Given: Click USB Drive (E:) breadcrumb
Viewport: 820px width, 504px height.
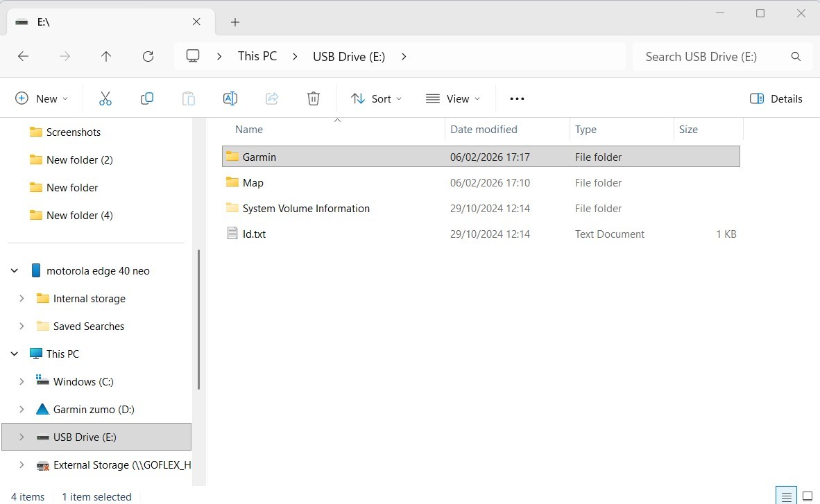Looking at the screenshot, I should tap(349, 56).
